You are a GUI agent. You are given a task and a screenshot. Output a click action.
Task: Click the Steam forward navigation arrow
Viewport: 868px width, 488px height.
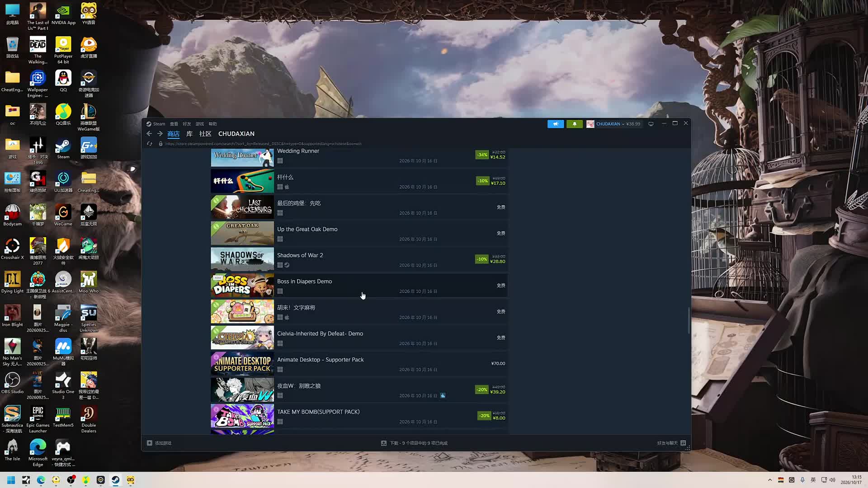[160, 134]
